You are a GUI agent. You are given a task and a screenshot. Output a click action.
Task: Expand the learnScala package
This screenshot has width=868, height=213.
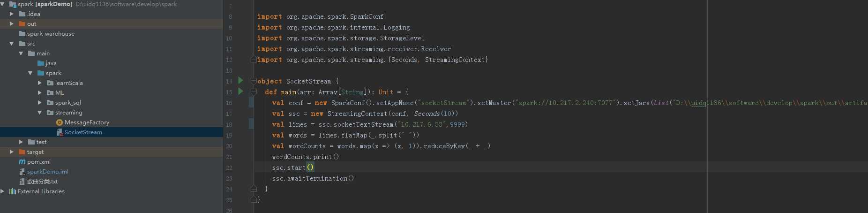[40, 83]
